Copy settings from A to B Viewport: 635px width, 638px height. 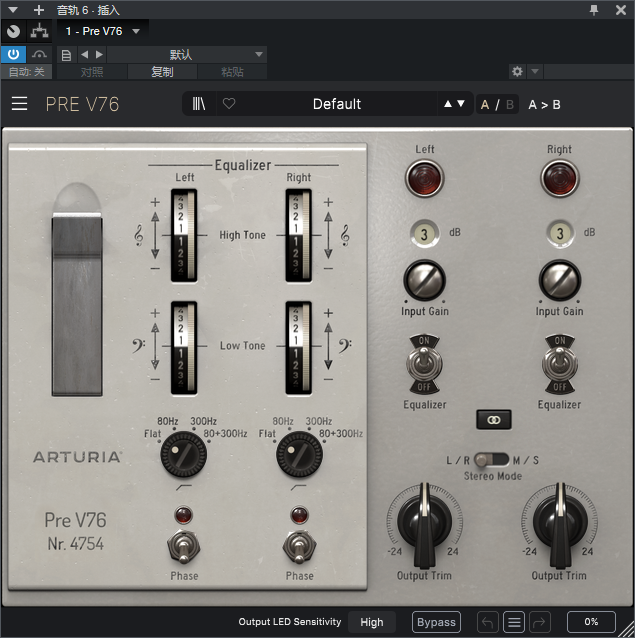(544, 105)
